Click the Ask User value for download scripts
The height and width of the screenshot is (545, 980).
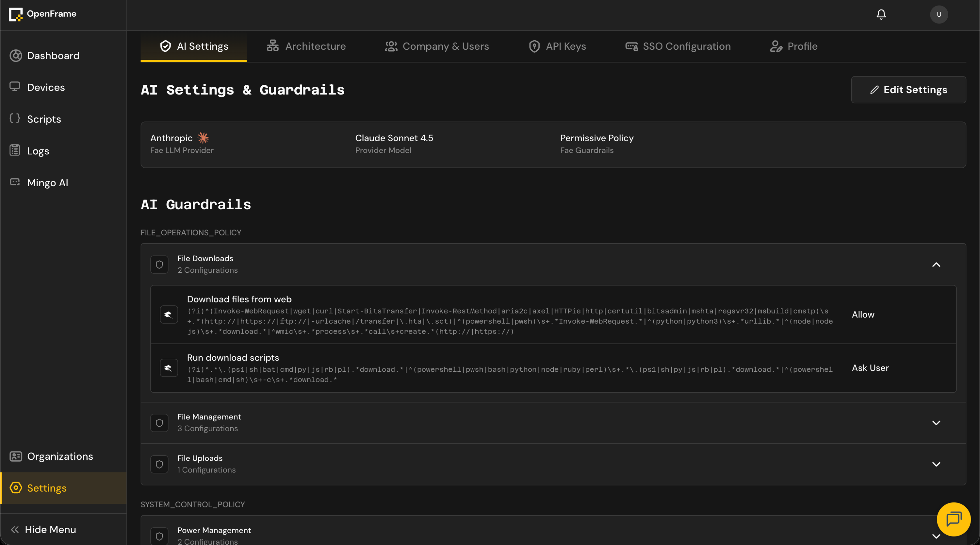870,368
